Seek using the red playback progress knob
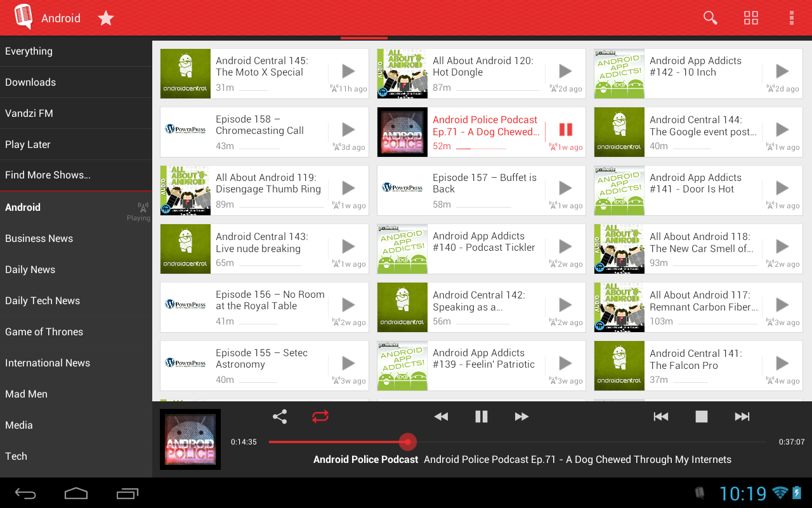This screenshot has width=812, height=508. (x=407, y=442)
